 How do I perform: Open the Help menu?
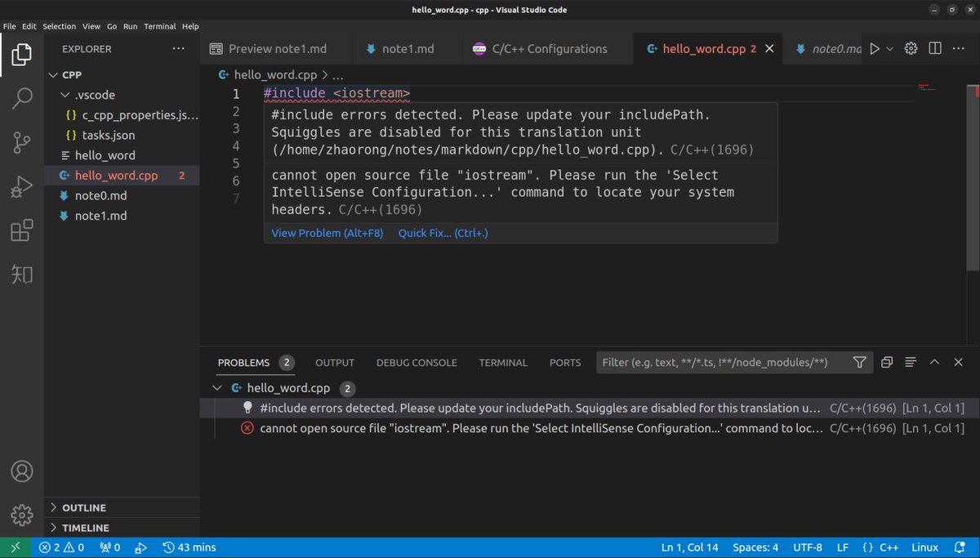coord(190,26)
